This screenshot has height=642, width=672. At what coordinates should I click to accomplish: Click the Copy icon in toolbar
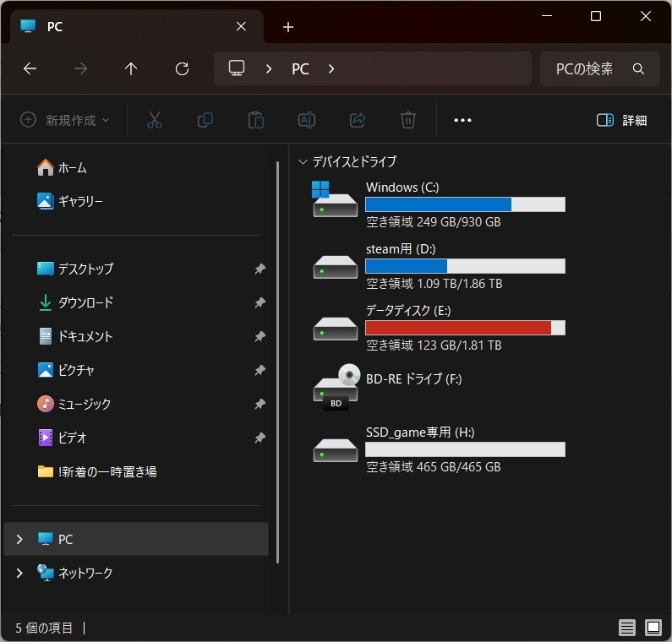tap(205, 120)
